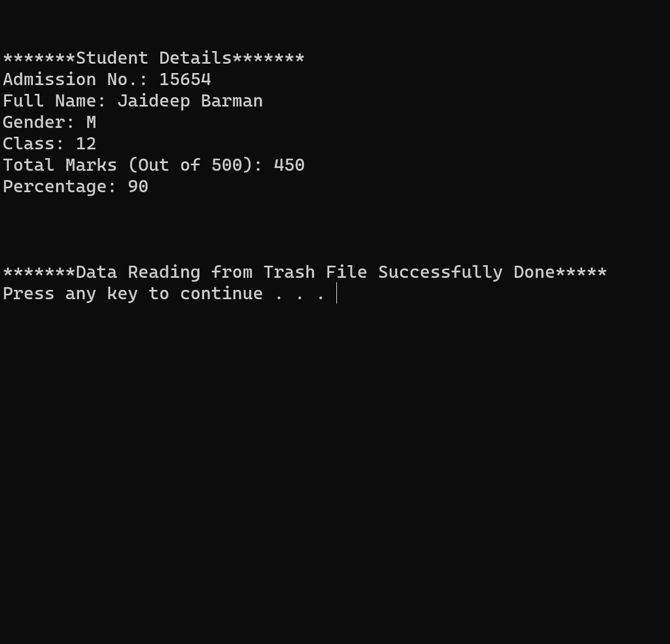Click the Total Marks label
670x644 pixels.
tap(60, 165)
